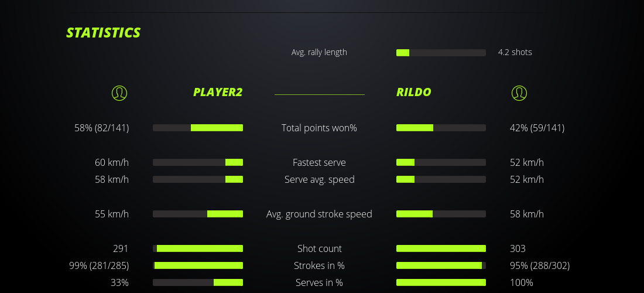Click Rildo's 95% (288/302) strokes value
Screen dimensions: 644x293
[540, 265]
